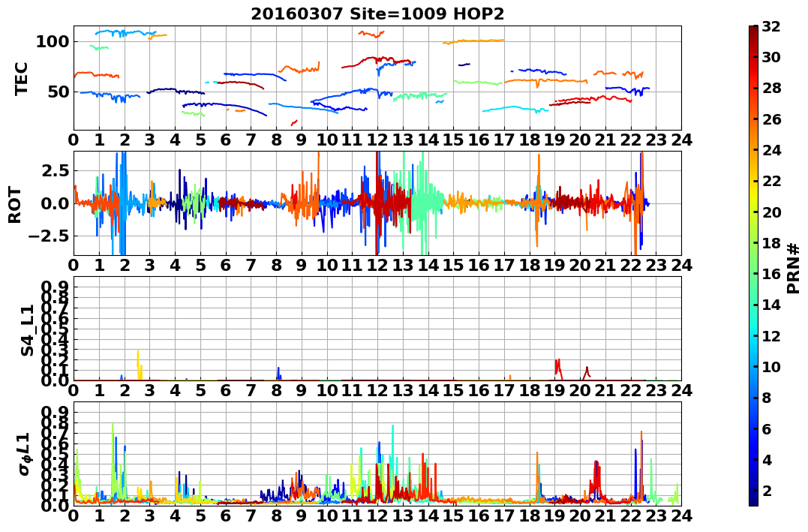The height and width of the screenshot is (532, 808).
Task: Click the S4_L1 y-axis label
Action: coord(27,330)
